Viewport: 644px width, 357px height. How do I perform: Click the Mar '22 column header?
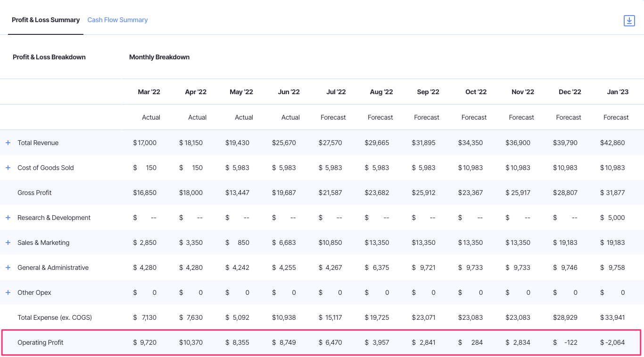[x=149, y=92]
